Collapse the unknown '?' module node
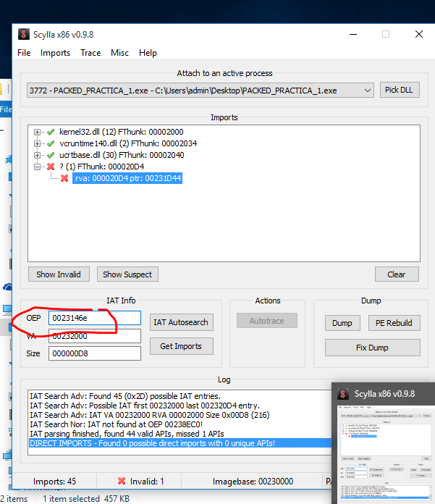Viewport: 435px width, 504px height. pos(38,167)
